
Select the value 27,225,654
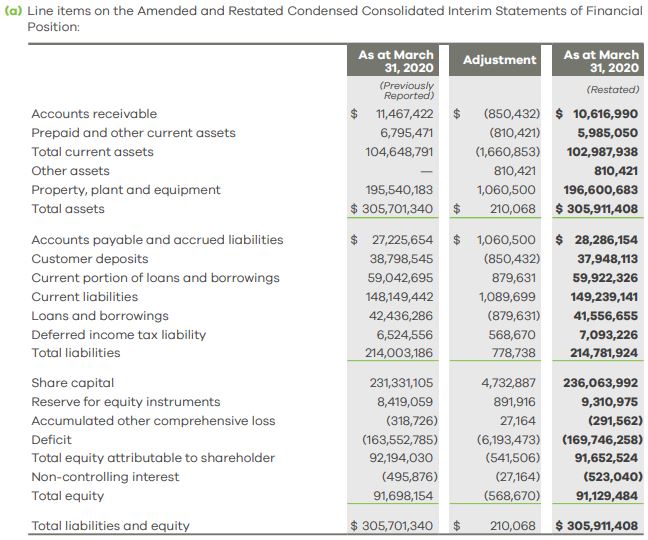(403, 240)
